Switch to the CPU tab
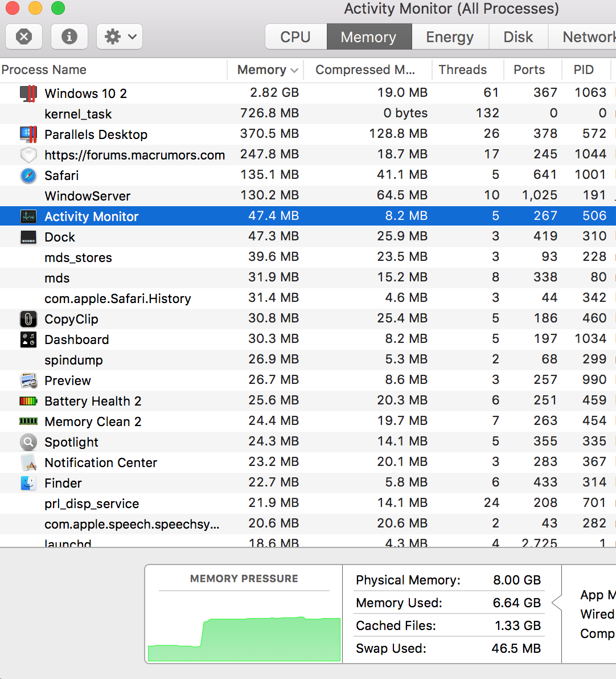The image size is (616, 679). pyautogui.click(x=295, y=37)
